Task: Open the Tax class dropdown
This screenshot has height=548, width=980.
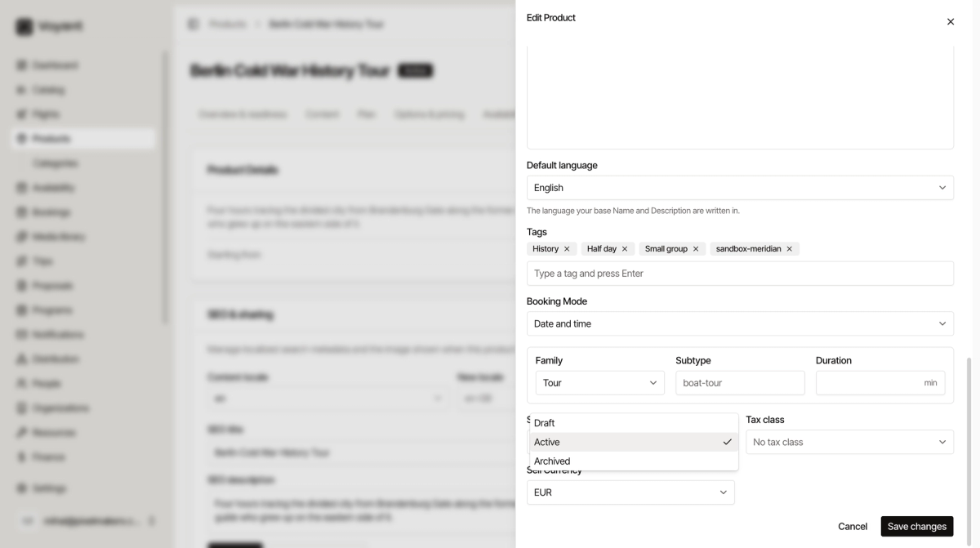Action: tap(849, 442)
